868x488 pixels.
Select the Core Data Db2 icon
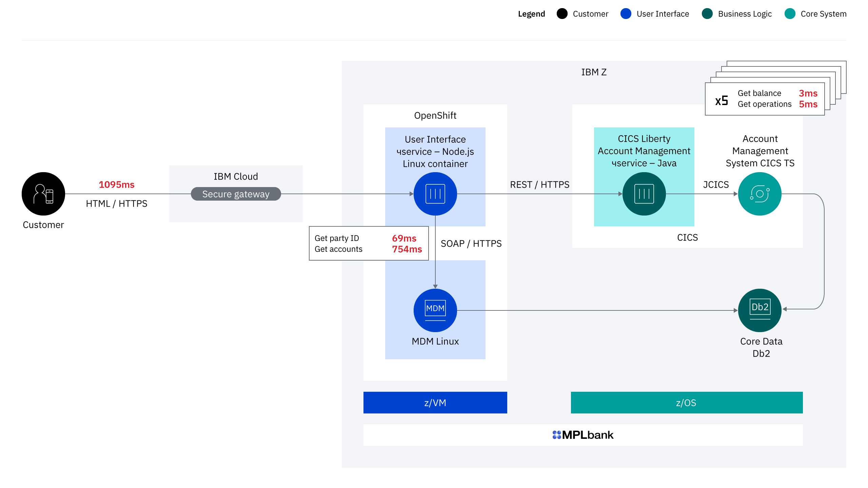759,310
